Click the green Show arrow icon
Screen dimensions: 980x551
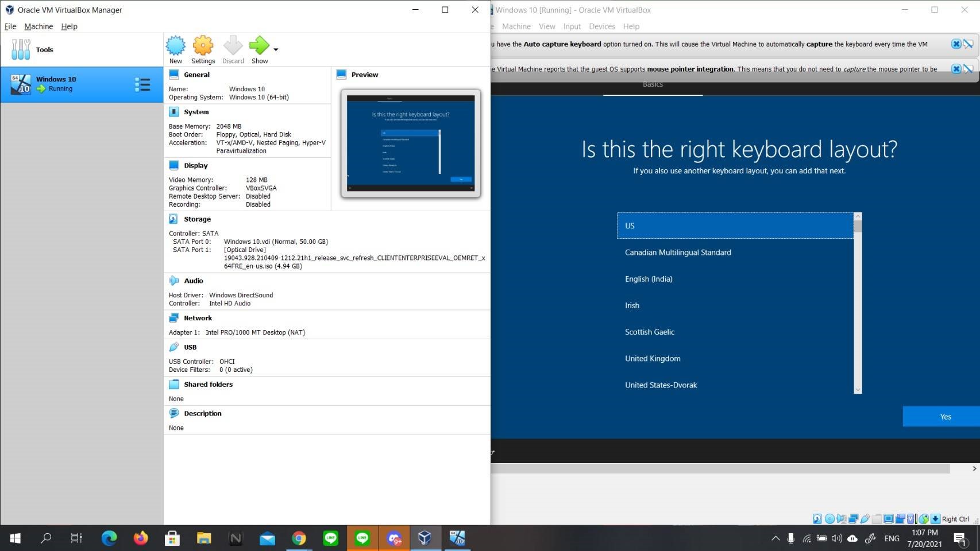(x=259, y=45)
